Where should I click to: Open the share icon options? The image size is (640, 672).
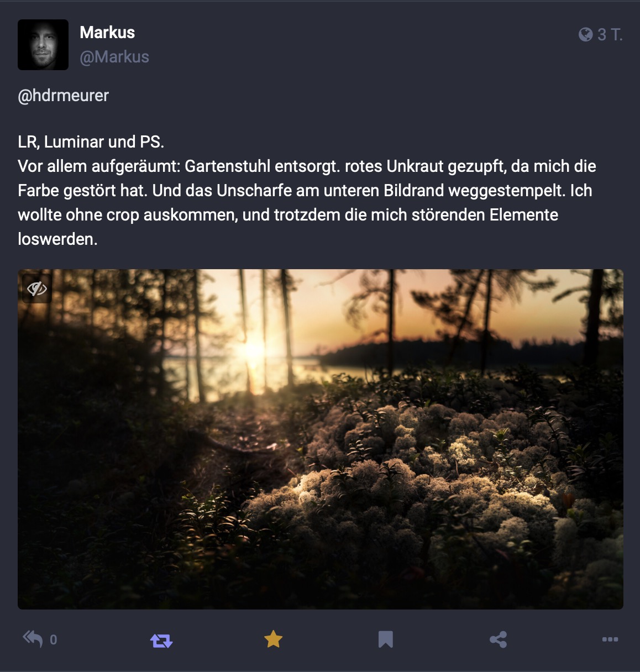click(x=498, y=639)
